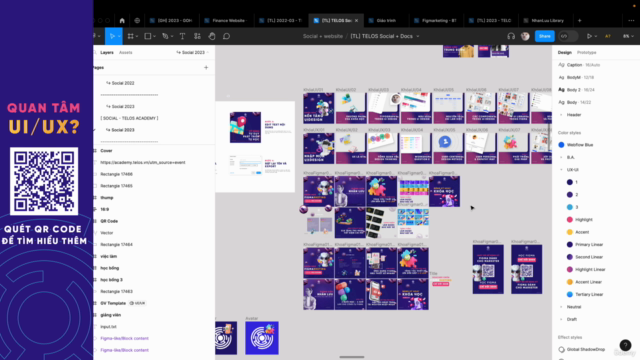The image size is (640, 360).
Task: Open Figma home from the tab bar
Action: tap(122, 20)
